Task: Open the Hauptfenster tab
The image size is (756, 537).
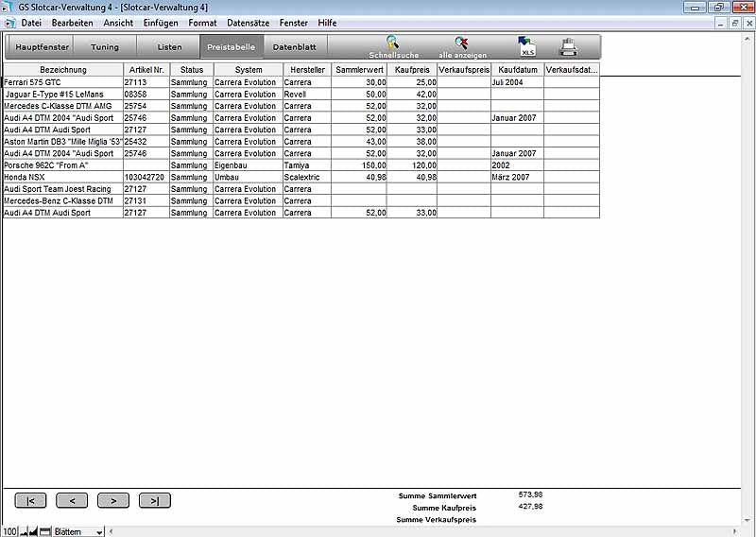Action: click(42, 46)
